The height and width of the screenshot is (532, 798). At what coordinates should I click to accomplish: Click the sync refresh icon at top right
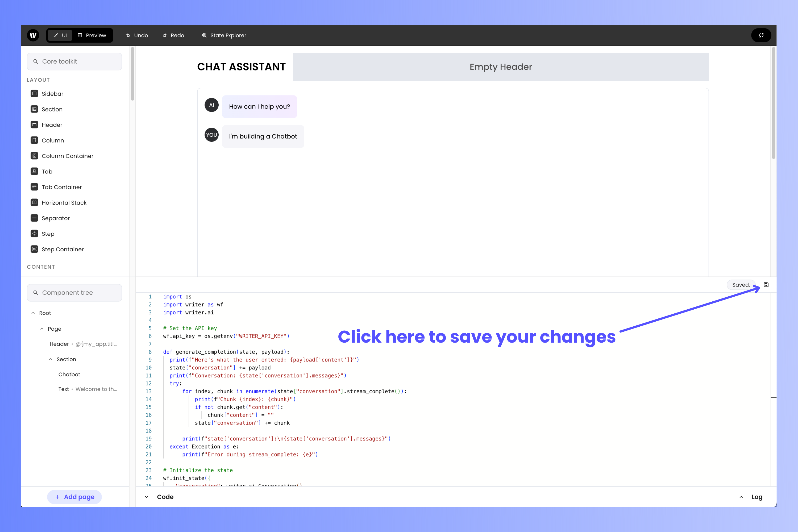(x=761, y=35)
